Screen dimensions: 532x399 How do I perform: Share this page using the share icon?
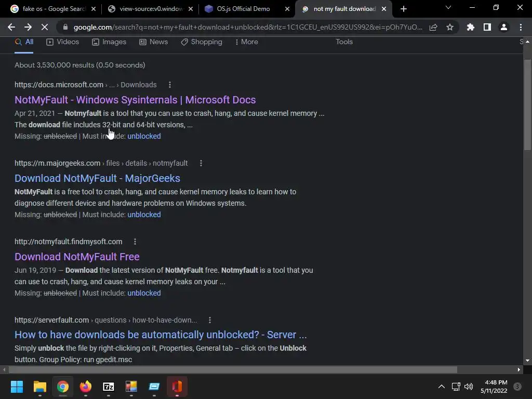tap(433, 27)
